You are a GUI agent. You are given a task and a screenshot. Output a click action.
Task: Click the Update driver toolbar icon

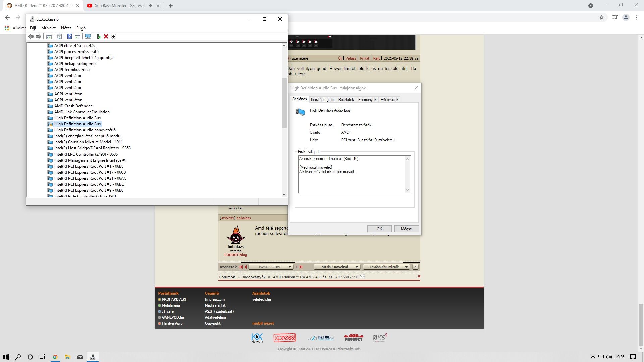(98, 36)
